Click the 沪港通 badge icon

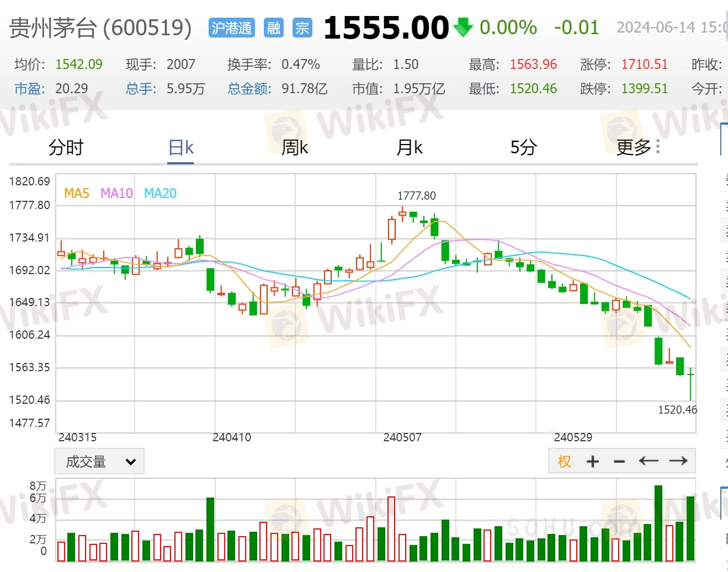[231, 28]
